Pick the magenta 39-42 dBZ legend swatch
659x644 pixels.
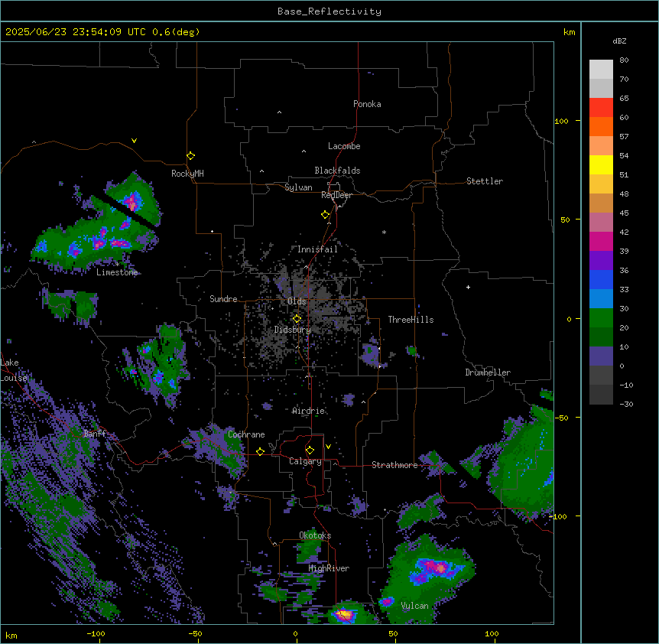click(601, 241)
